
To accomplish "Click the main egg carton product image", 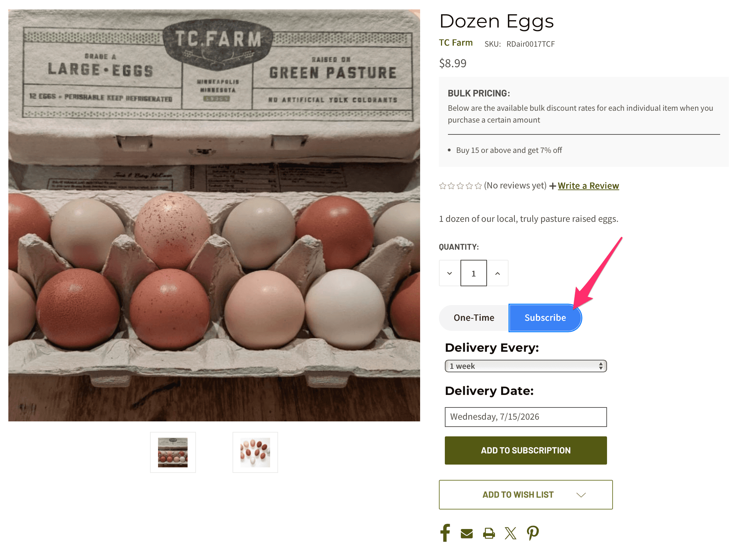I will click(214, 216).
